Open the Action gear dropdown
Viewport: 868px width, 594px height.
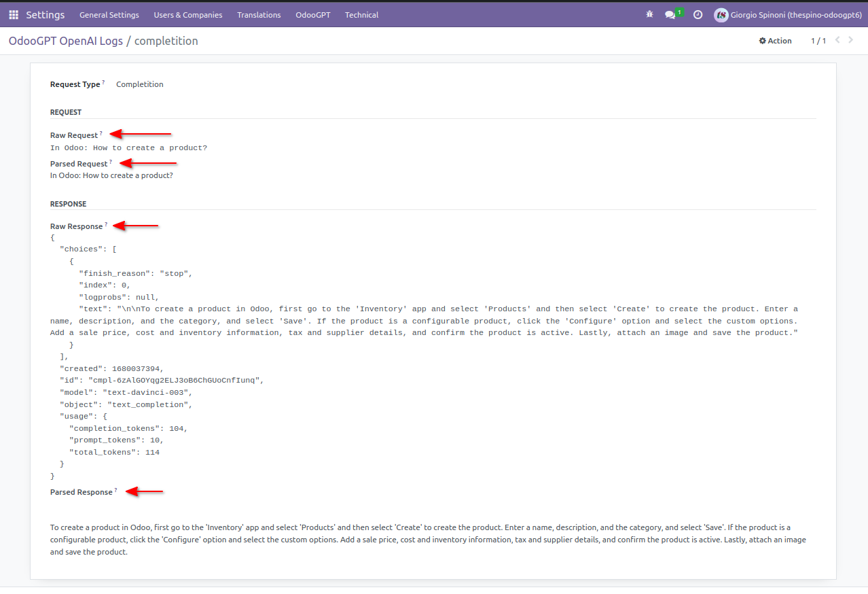(x=775, y=41)
